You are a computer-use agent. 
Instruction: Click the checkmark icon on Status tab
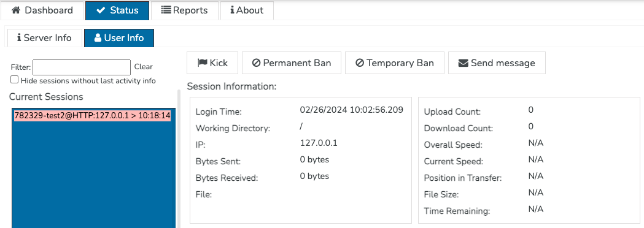pyautogui.click(x=101, y=10)
